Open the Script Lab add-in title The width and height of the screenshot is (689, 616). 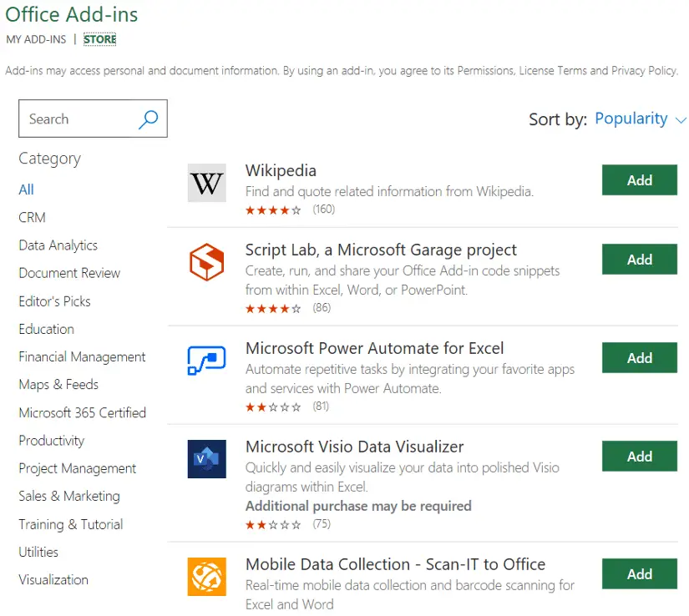(381, 250)
